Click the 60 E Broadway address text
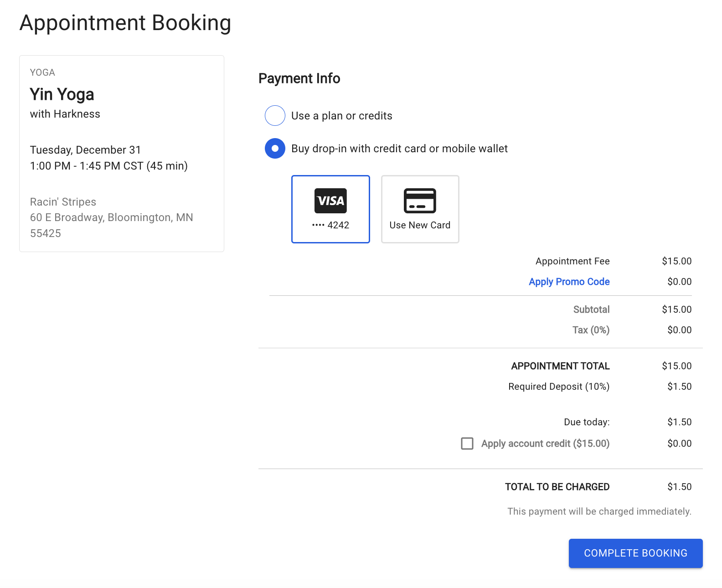This screenshot has width=722, height=588. [111, 218]
